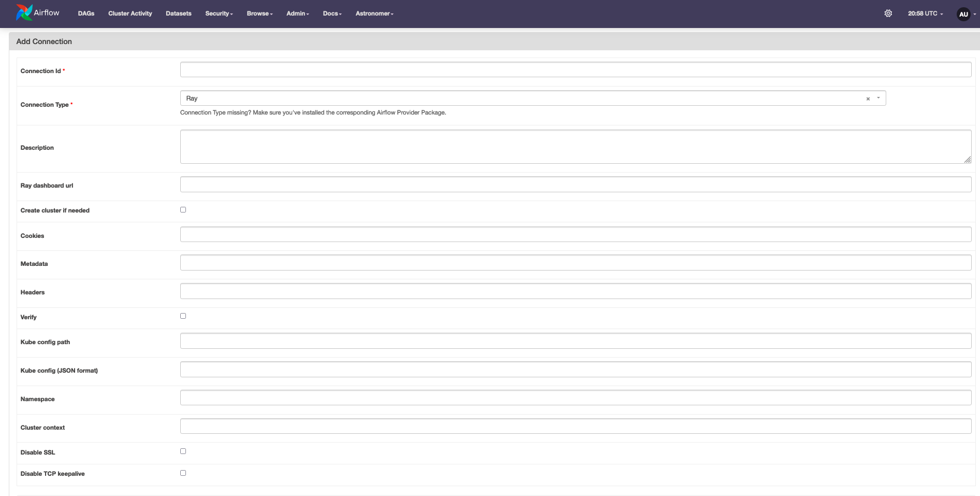Click into the Cookies field
Image resolution: width=980 pixels, height=496 pixels.
(x=575, y=234)
